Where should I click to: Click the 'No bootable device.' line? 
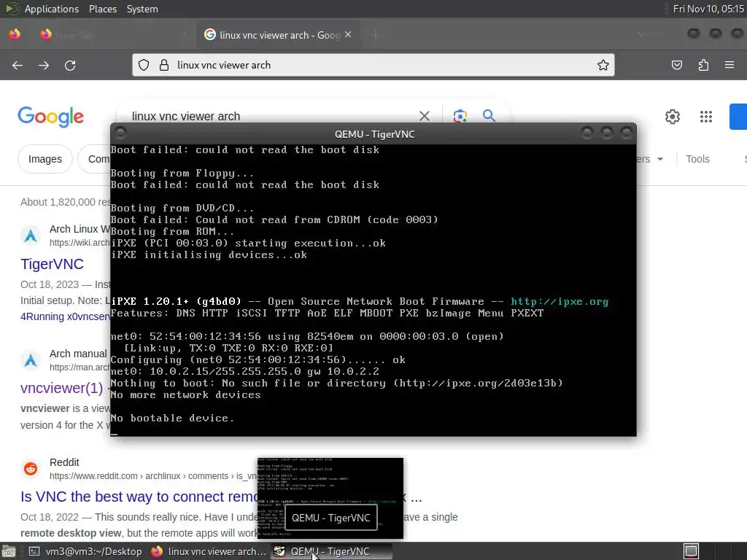pos(172,418)
